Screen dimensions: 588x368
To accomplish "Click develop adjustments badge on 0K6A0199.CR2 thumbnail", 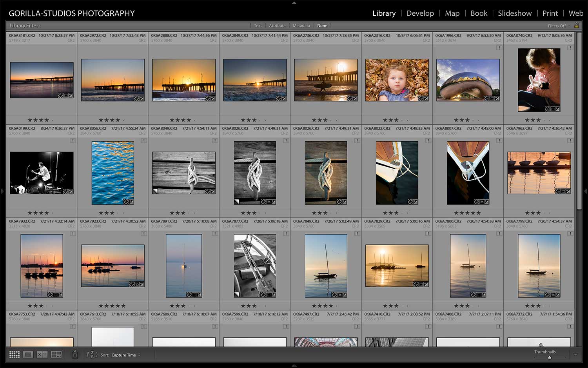I will pyautogui.click(x=71, y=191).
